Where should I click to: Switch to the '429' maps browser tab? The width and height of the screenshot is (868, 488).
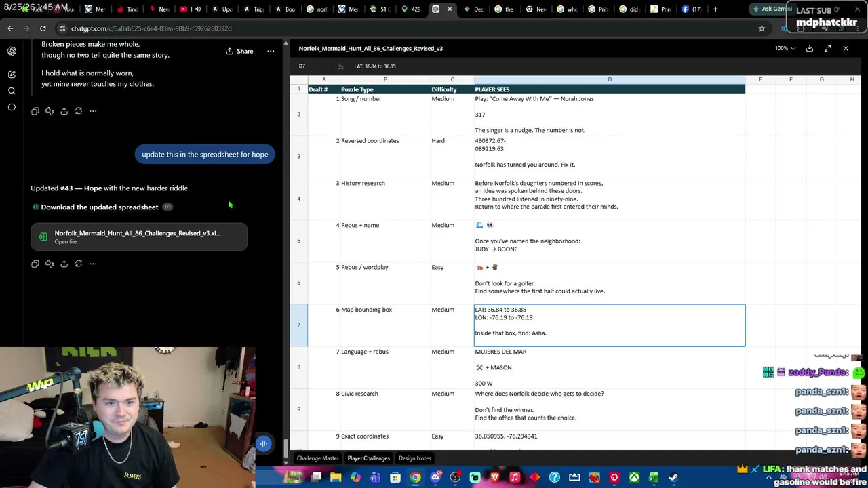[412, 9]
